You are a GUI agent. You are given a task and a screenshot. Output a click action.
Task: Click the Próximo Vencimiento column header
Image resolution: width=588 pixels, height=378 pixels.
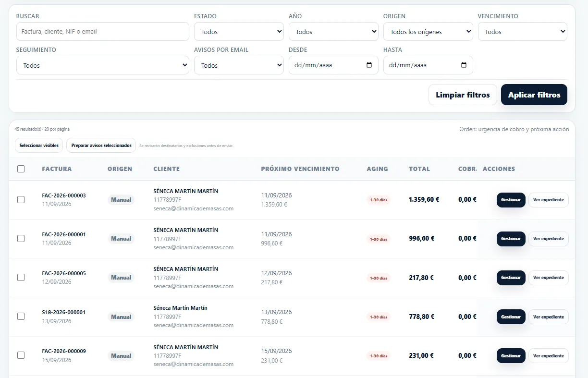pos(300,169)
